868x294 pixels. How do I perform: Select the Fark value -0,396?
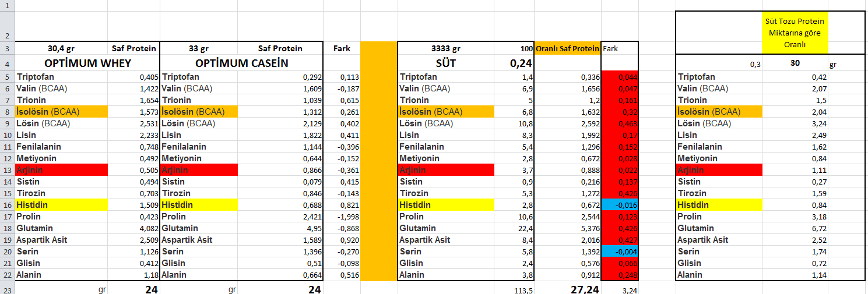tap(342, 147)
